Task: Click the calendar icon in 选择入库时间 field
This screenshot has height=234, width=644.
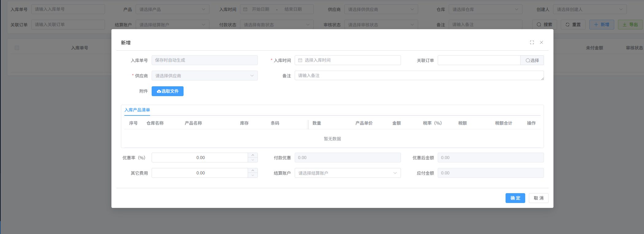Action: [x=300, y=60]
